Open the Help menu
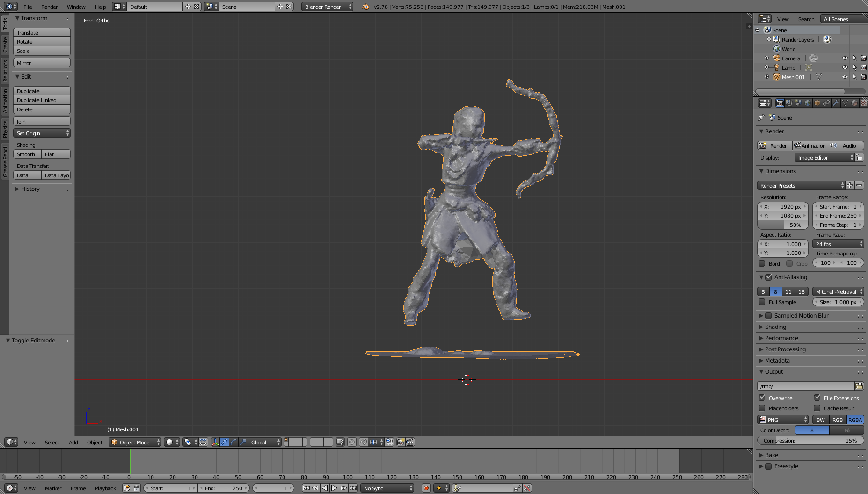 tap(100, 7)
